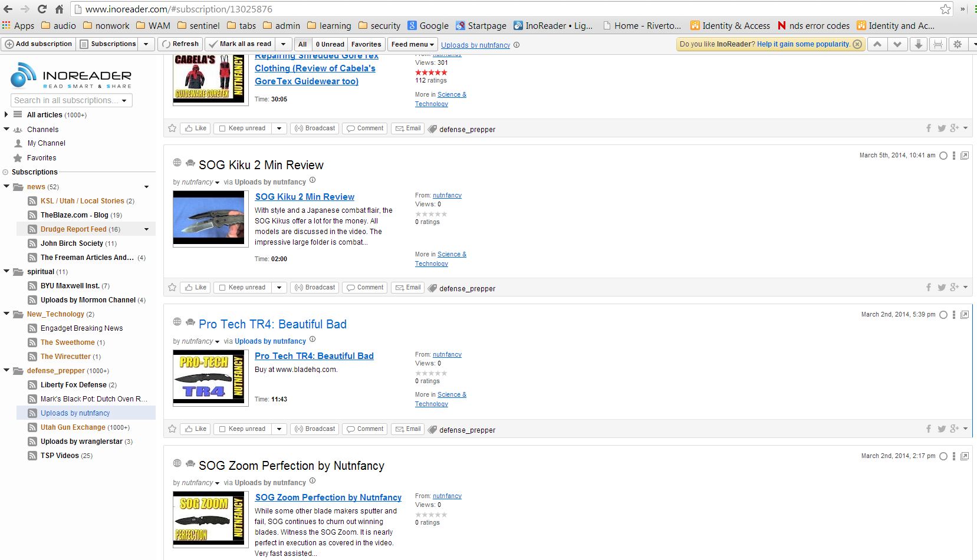Collapse the news folder
977x560 pixels.
(x=6, y=186)
